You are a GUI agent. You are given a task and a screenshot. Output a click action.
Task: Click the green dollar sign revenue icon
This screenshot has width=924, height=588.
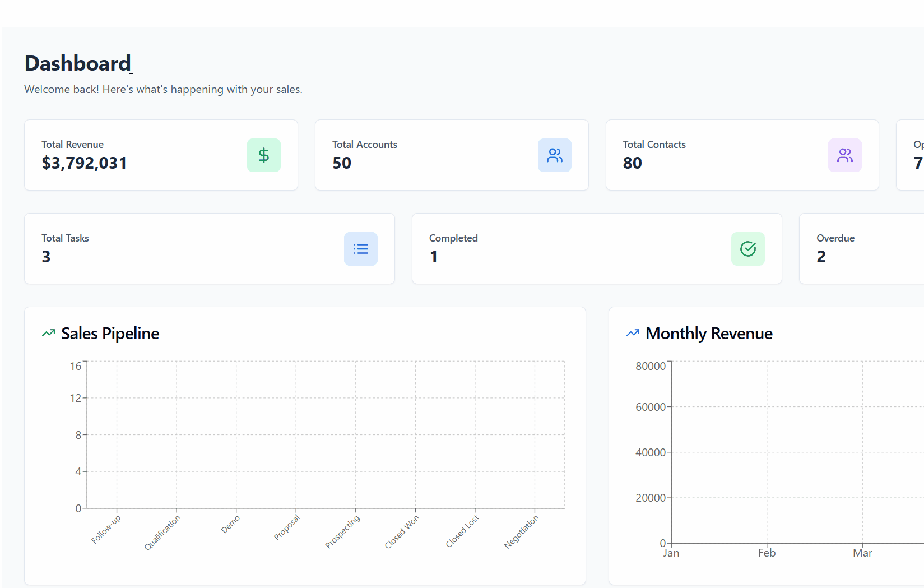click(264, 155)
